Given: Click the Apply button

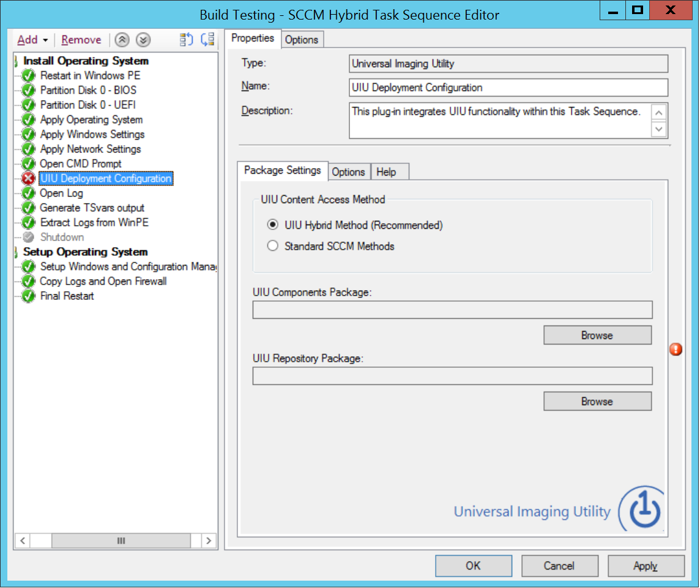Looking at the screenshot, I should coord(646,566).
